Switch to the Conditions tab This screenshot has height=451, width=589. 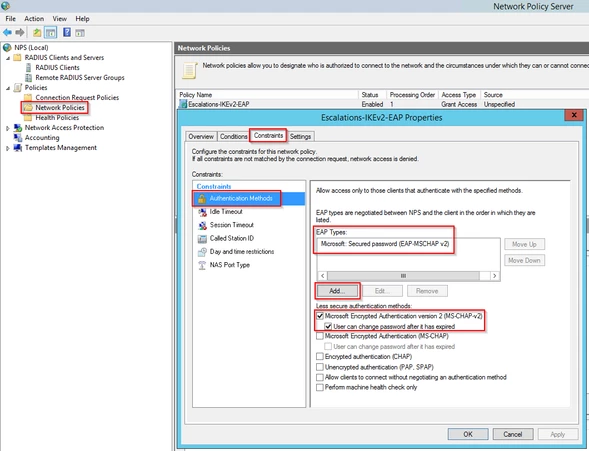(x=233, y=136)
